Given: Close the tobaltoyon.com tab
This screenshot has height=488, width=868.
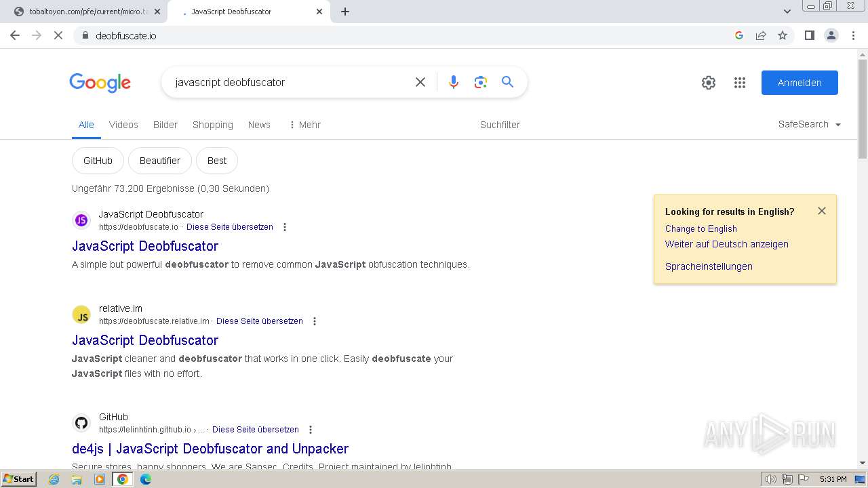Looking at the screenshot, I should (157, 12).
